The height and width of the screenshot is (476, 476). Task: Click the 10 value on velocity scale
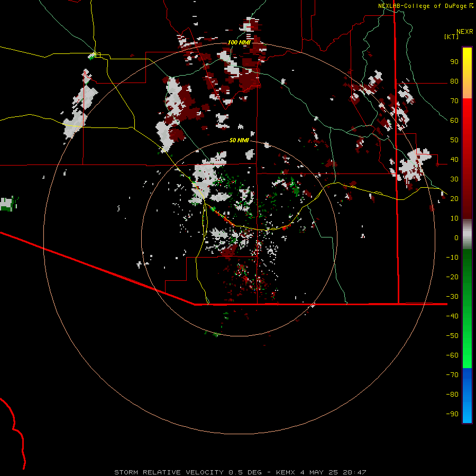tap(454, 218)
